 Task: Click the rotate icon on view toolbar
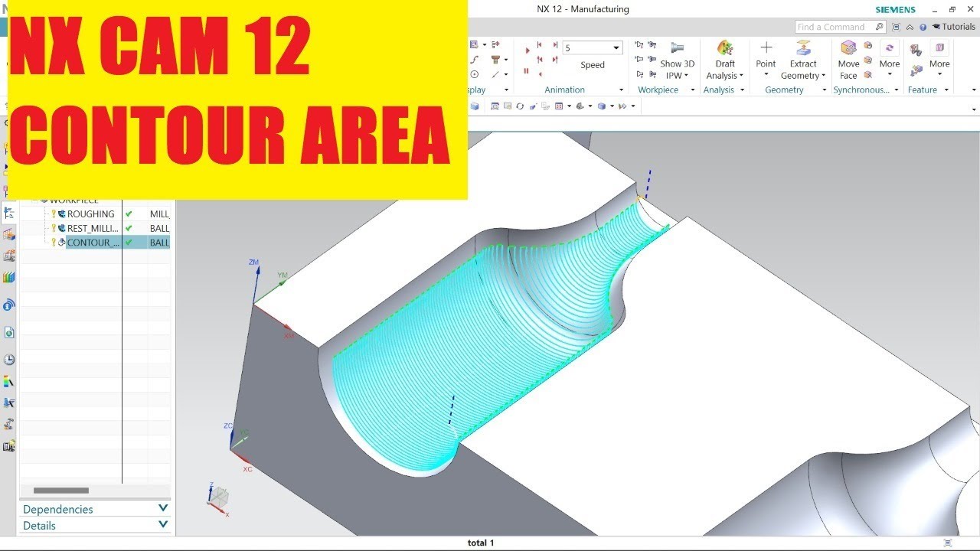(x=520, y=106)
